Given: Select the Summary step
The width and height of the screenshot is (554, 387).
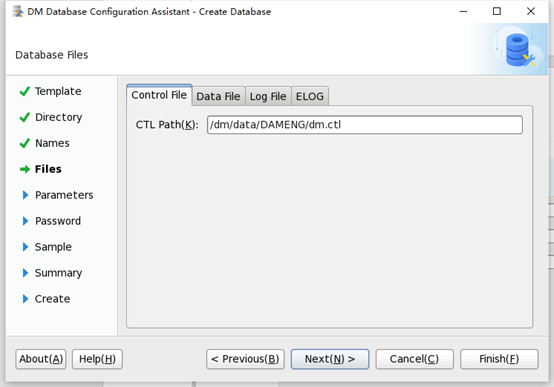Looking at the screenshot, I should click(x=58, y=273).
